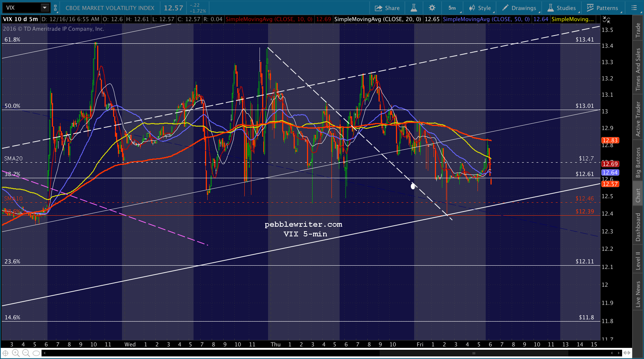Click the crossed-arrows icon above the price axis
The height and width of the screenshot is (359, 644).
[607, 20]
